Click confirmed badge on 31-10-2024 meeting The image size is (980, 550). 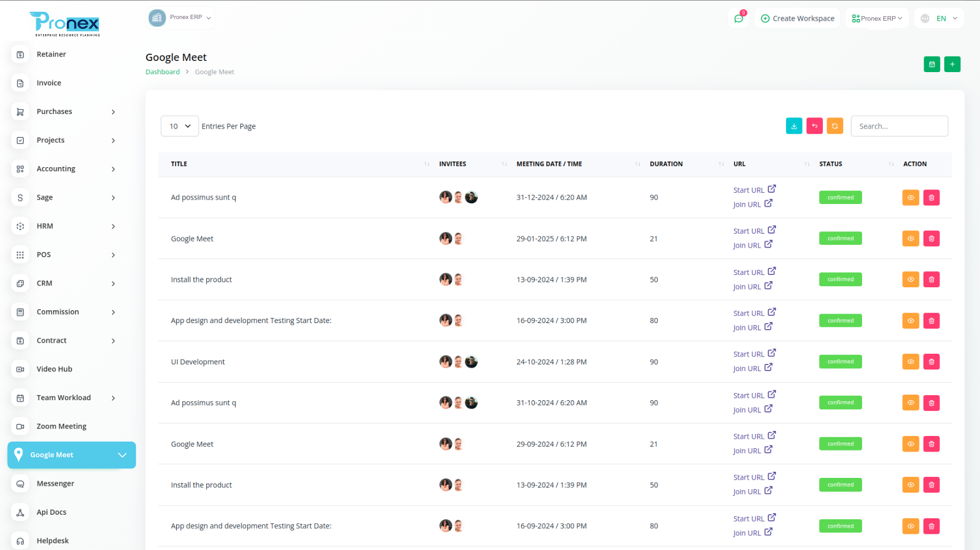click(840, 402)
